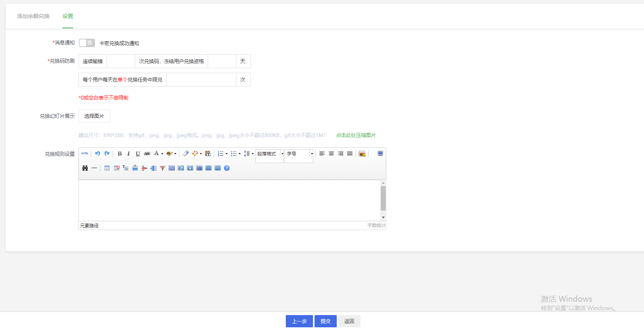Viewport: 644px width, 330px height.
Task: Toggle the fullscreen editor monitor icon
Action: point(380,154)
